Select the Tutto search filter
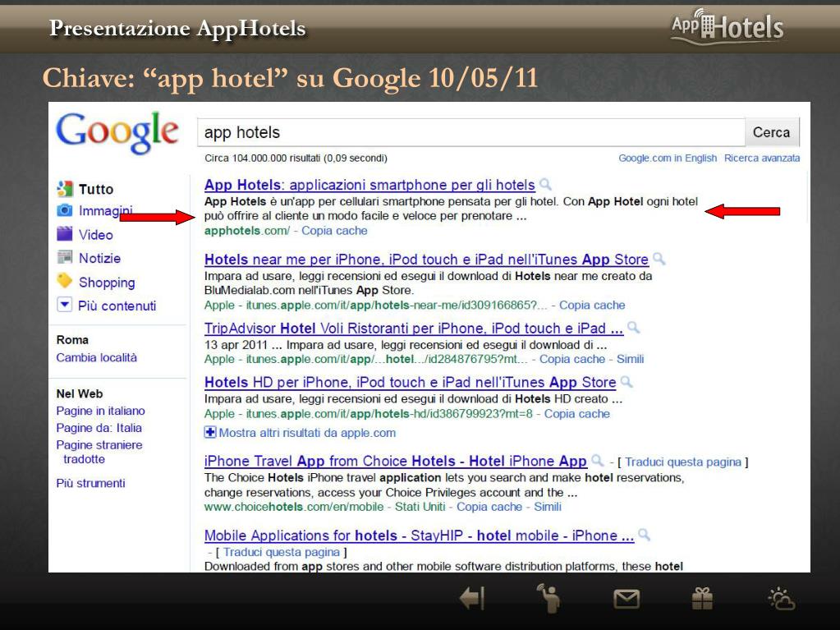Screen dimensions: 840x630 [x=96, y=189]
